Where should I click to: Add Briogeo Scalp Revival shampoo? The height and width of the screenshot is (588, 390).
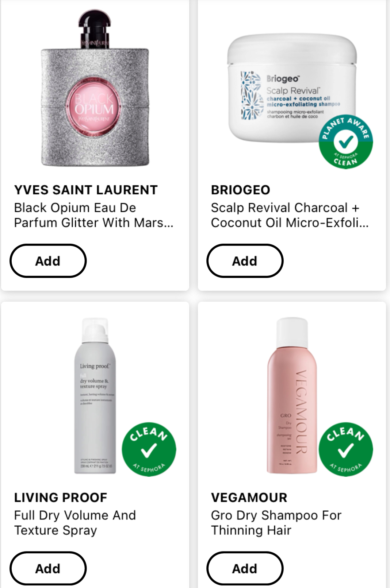245,261
